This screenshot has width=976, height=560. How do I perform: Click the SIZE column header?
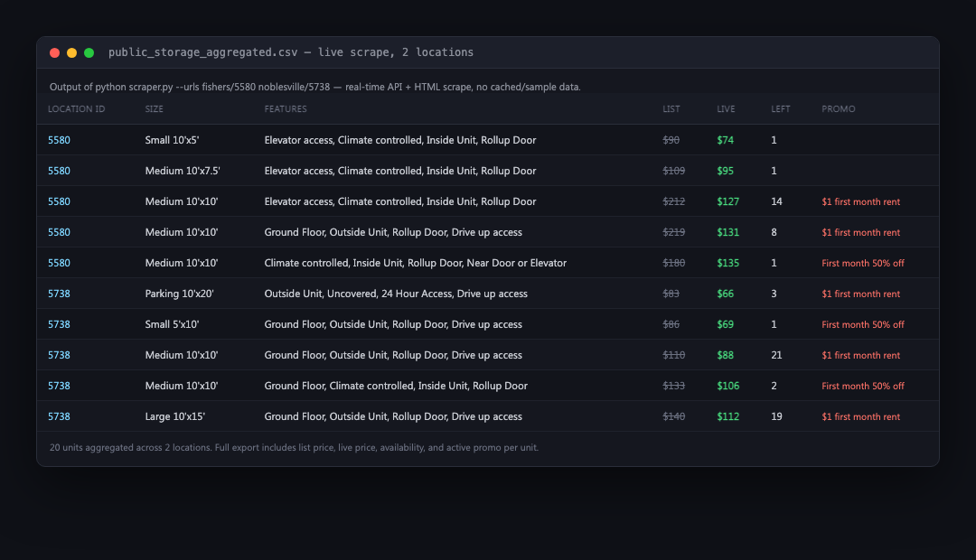pyautogui.click(x=155, y=109)
